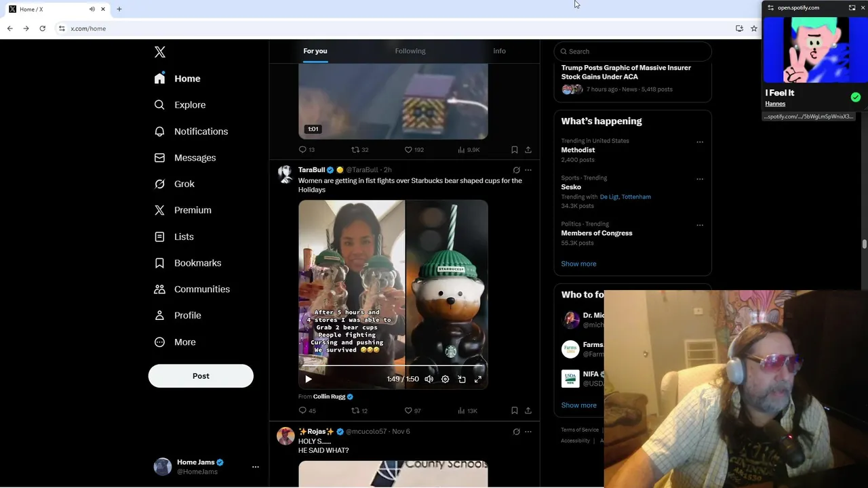Play the Starbucks bear cups video

point(309,380)
